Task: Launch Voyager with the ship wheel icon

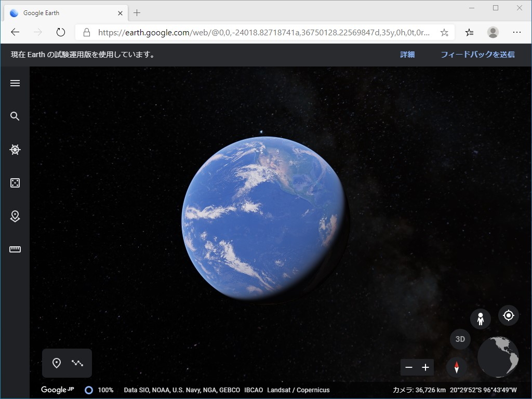Action: (x=15, y=149)
